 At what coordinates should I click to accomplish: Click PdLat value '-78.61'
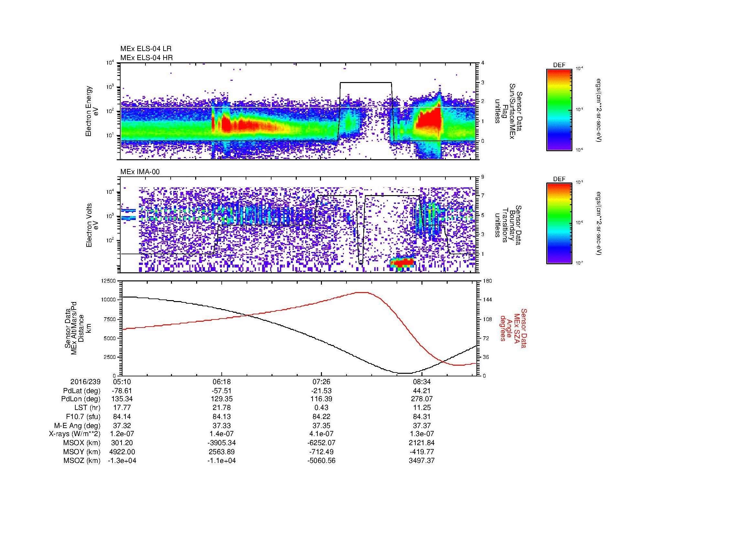122,391
